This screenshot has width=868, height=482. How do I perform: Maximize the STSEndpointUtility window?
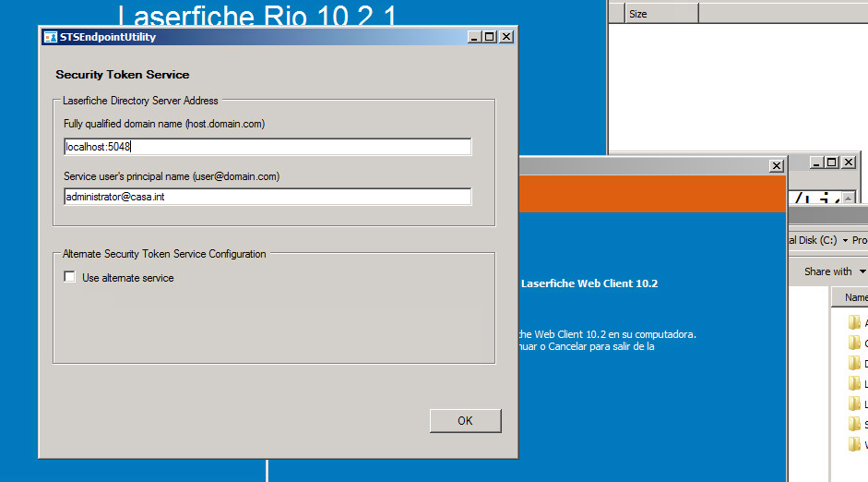point(490,37)
